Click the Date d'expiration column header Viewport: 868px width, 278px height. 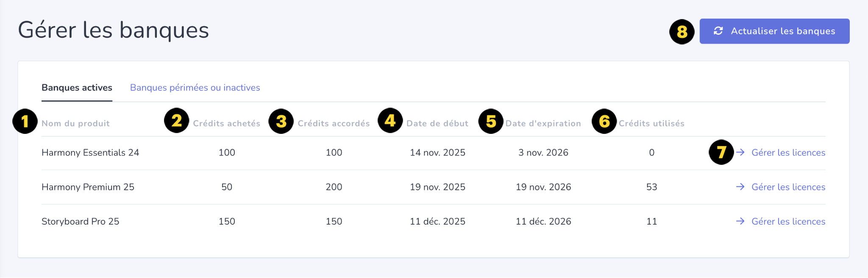click(x=543, y=123)
